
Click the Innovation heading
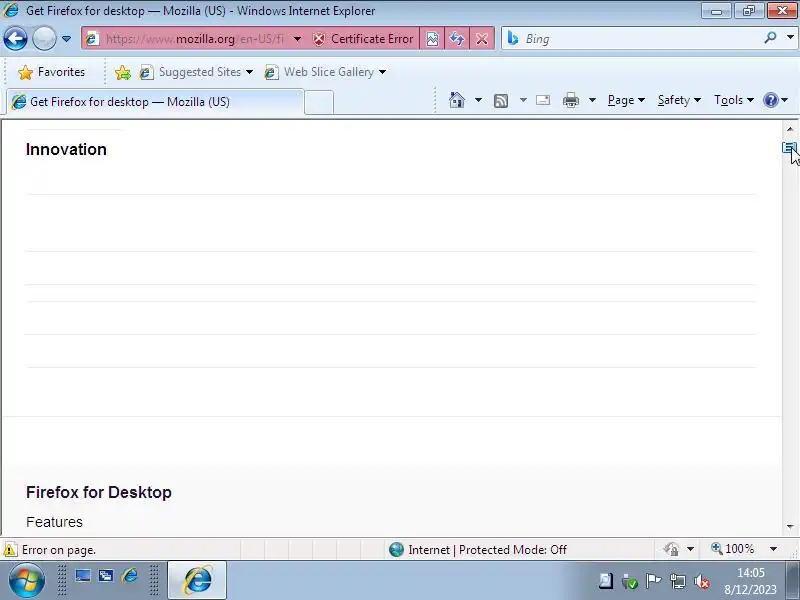(x=66, y=149)
